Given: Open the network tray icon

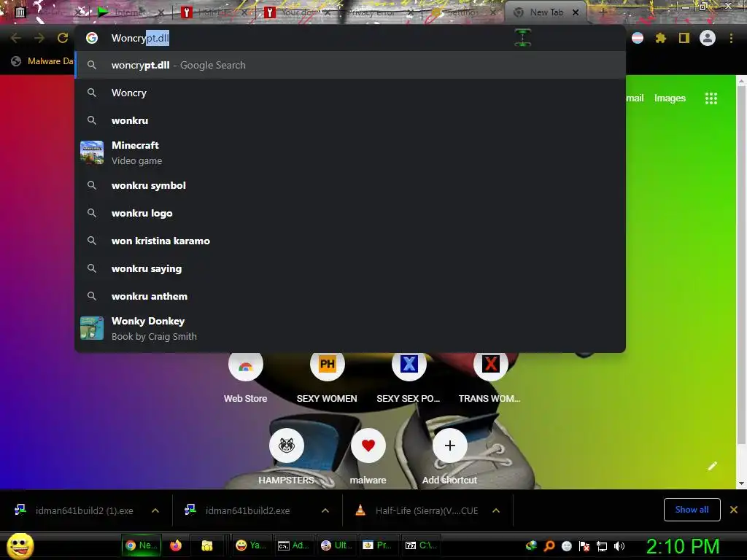Looking at the screenshot, I should [x=602, y=546].
